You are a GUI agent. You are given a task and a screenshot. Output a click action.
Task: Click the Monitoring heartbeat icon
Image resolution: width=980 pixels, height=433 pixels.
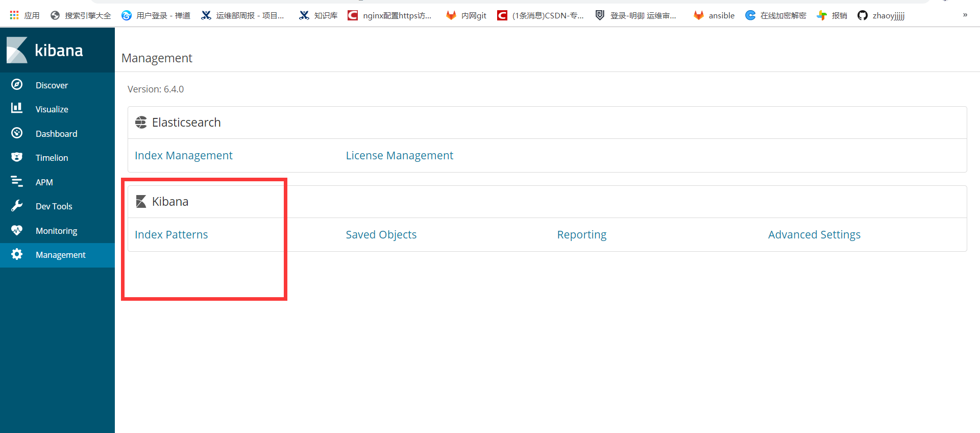17,230
